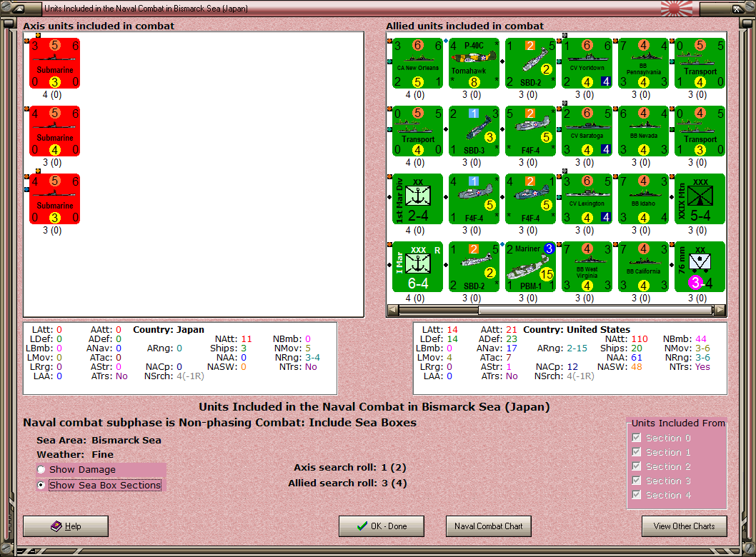The width and height of the screenshot is (756, 557).
Task: Click the Country: United States label
Action: click(577, 330)
